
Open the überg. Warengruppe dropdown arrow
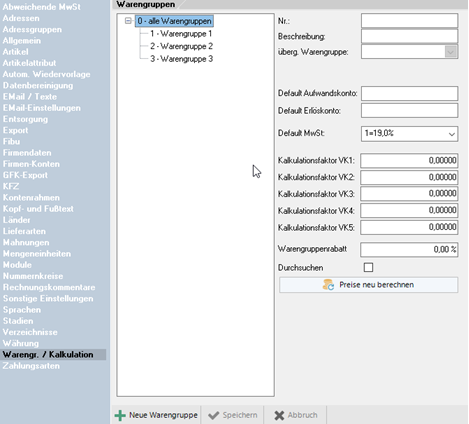click(451, 52)
